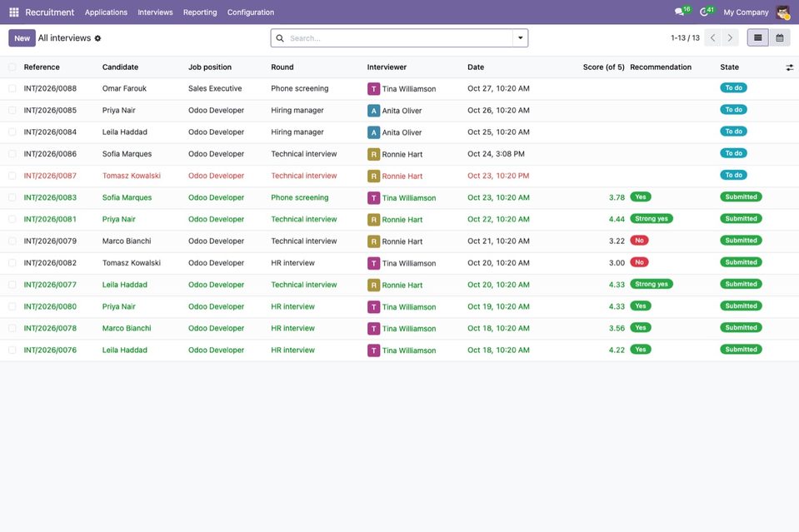This screenshot has width=799, height=532.
Task: Open the user avatar menu
Action: (x=782, y=12)
